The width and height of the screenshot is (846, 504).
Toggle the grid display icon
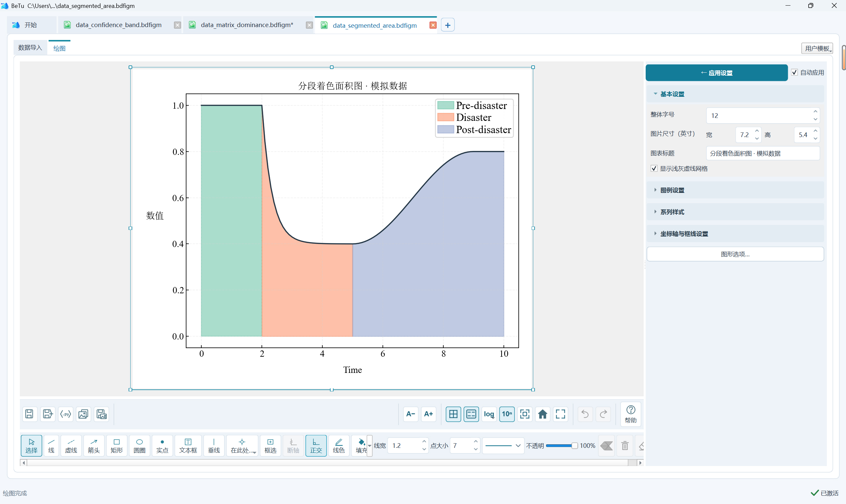(x=454, y=414)
